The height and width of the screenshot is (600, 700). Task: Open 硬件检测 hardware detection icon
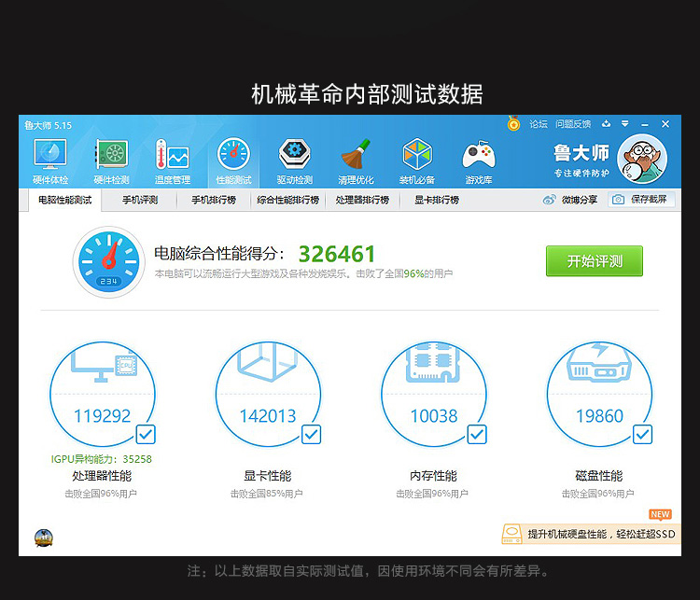tap(112, 154)
